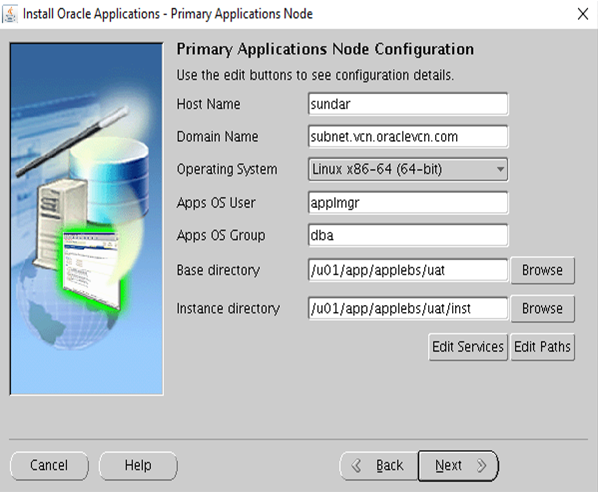Click the Java installer icon in title bar
598x492 pixels.
10,14
